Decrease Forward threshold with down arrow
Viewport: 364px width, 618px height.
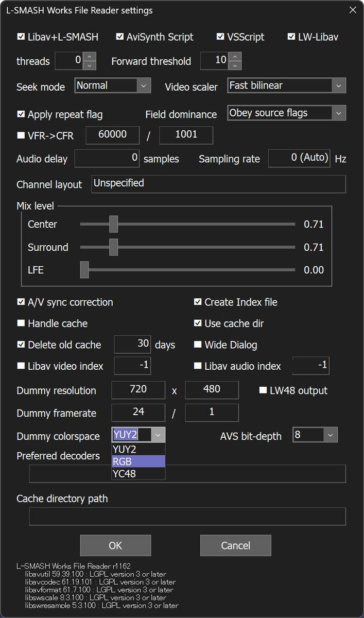pyautogui.click(x=235, y=65)
